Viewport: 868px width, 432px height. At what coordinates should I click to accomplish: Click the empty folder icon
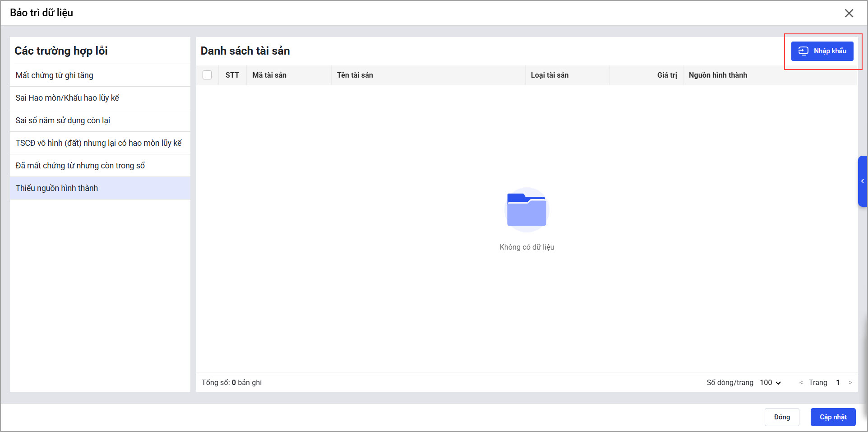pos(527,209)
